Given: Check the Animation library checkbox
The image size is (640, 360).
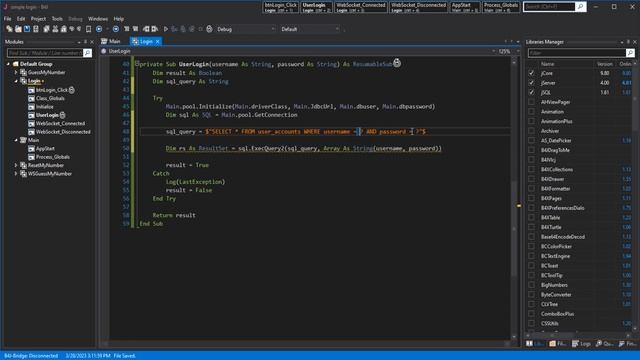Looking at the screenshot, I should 531,111.
